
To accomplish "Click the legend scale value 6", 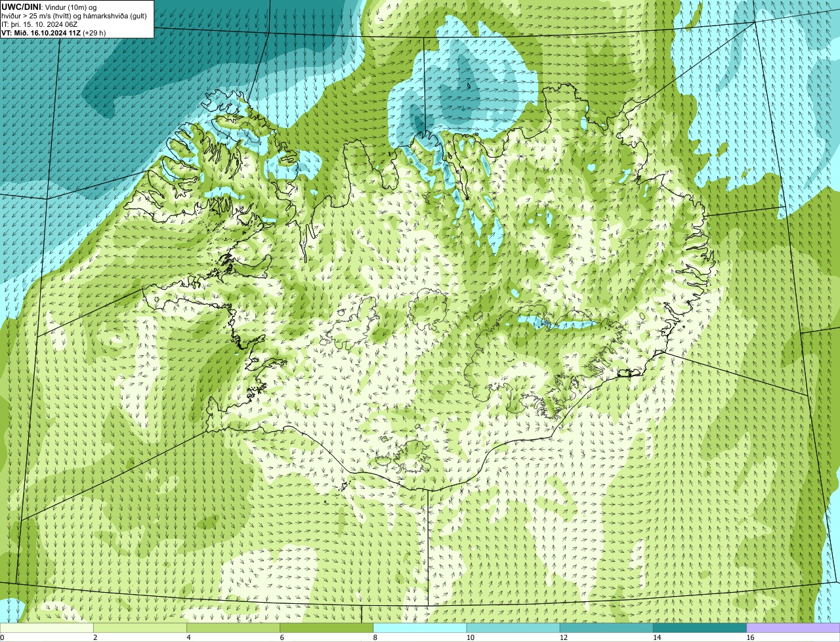I will [x=282, y=637].
